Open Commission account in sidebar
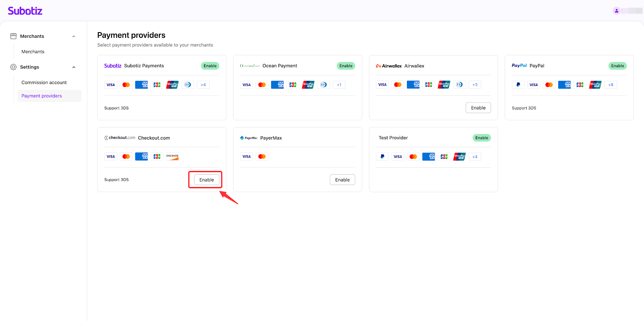 pos(44,82)
